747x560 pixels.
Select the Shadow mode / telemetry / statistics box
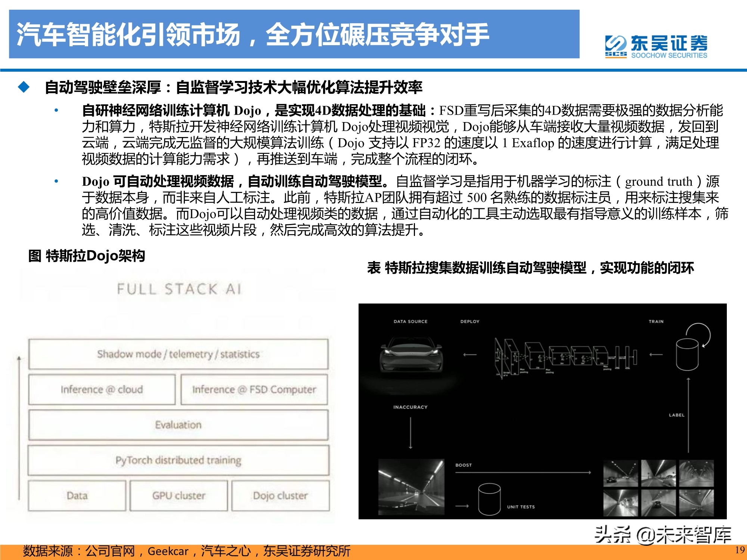point(178,355)
